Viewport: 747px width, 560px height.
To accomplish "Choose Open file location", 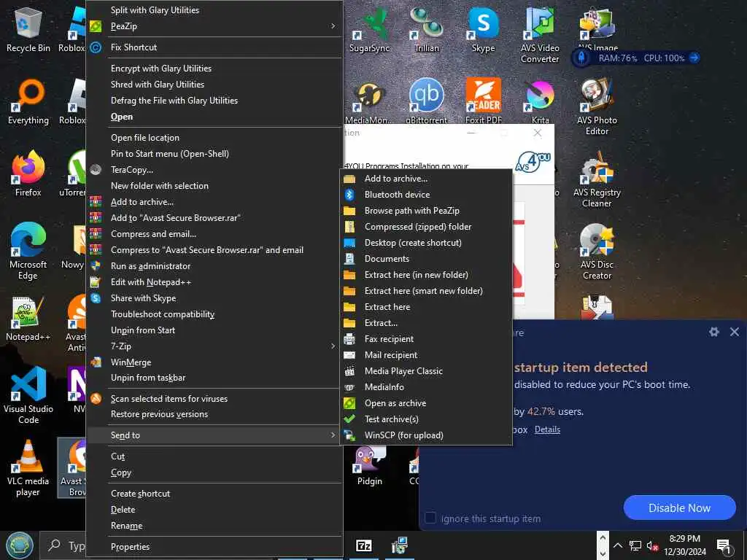I will 215,138.
